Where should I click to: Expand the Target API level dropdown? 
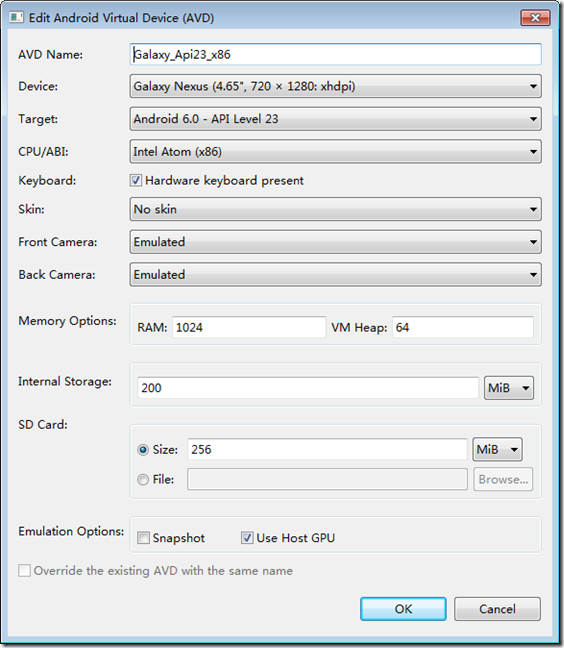coord(336,119)
